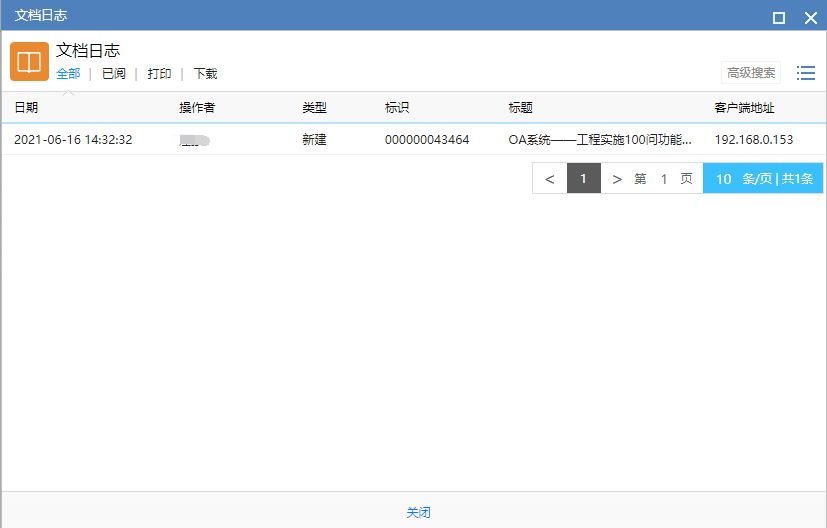The width and height of the screenshot is (827, 528).
Task: Open the OA系统 document title entry
Action: 599,140
